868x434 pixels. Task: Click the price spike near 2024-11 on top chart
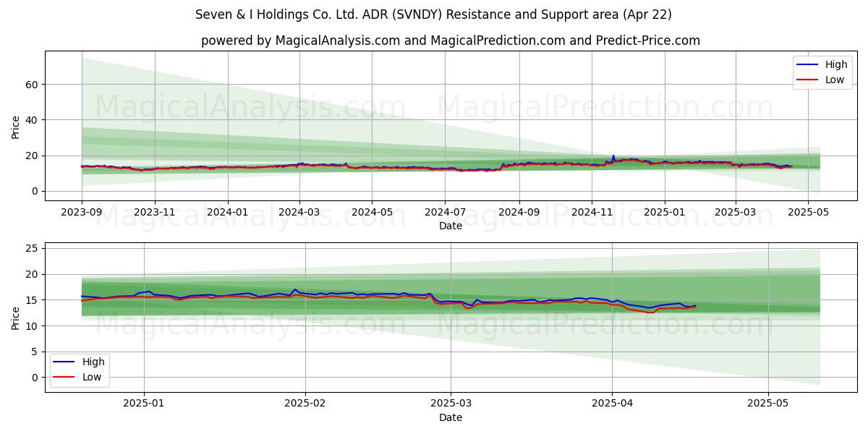click(613, 156)
